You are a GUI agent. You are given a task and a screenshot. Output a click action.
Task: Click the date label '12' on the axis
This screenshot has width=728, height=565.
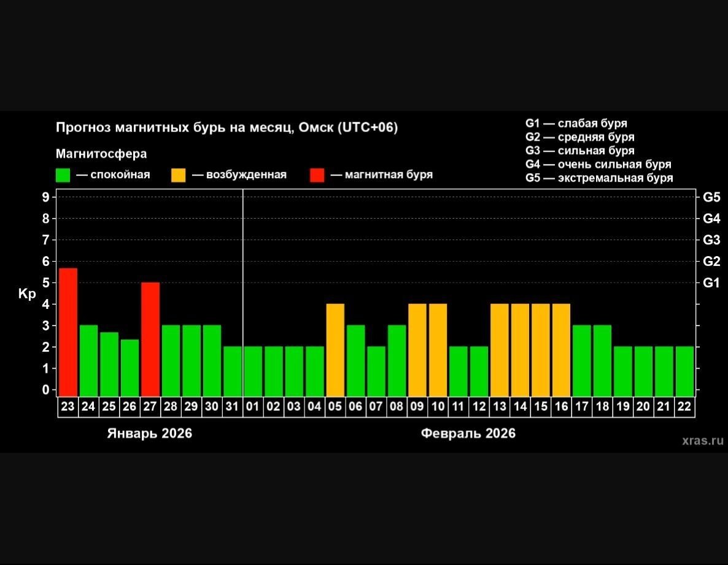pos(479,407)
